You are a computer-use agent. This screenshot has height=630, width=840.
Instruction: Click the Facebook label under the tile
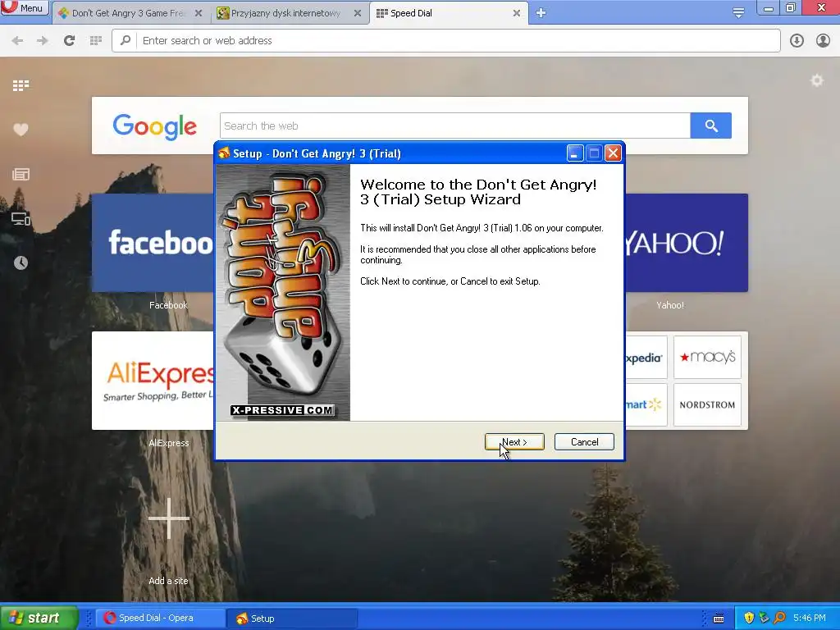click(x=168, y=305)
